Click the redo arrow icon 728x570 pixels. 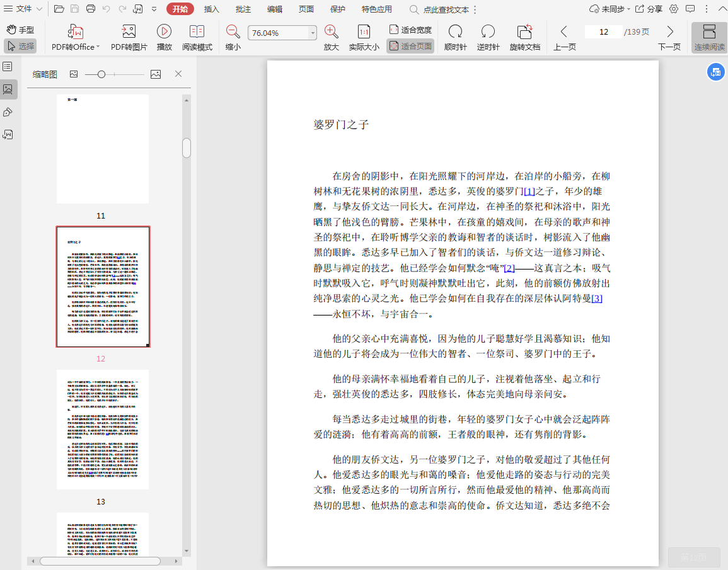coord(122,9)
